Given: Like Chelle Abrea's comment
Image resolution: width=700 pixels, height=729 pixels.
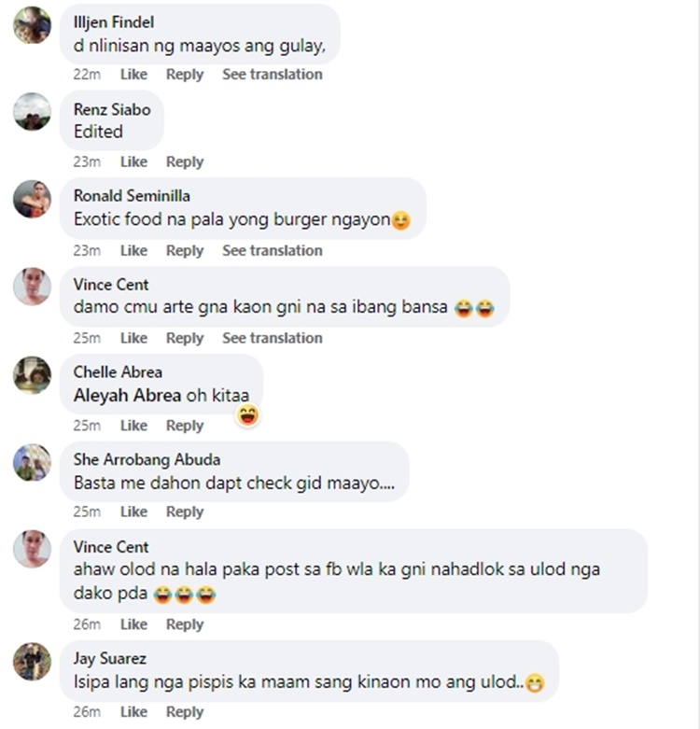Looking at the screenshot, I should pyautogui.click(x=133, y=426).
